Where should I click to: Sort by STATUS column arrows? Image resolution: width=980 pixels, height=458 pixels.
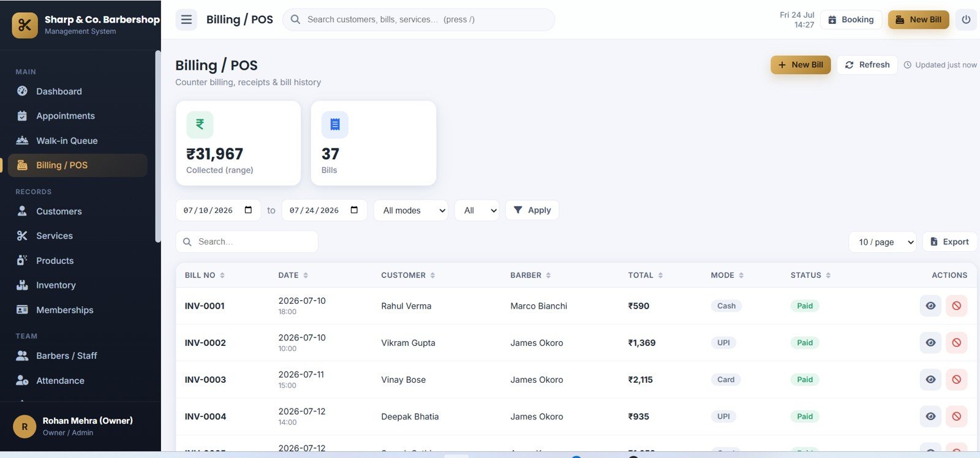tap(828, 276)
